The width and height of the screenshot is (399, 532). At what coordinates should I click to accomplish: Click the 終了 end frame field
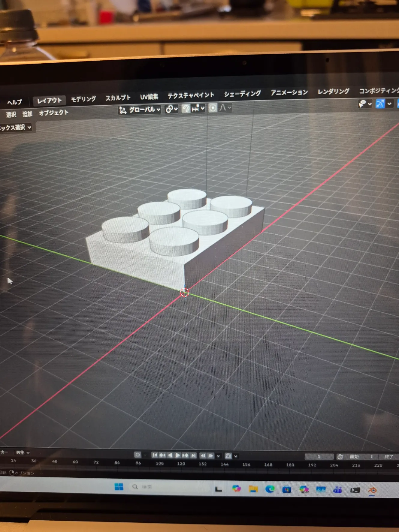click(389, 457)
